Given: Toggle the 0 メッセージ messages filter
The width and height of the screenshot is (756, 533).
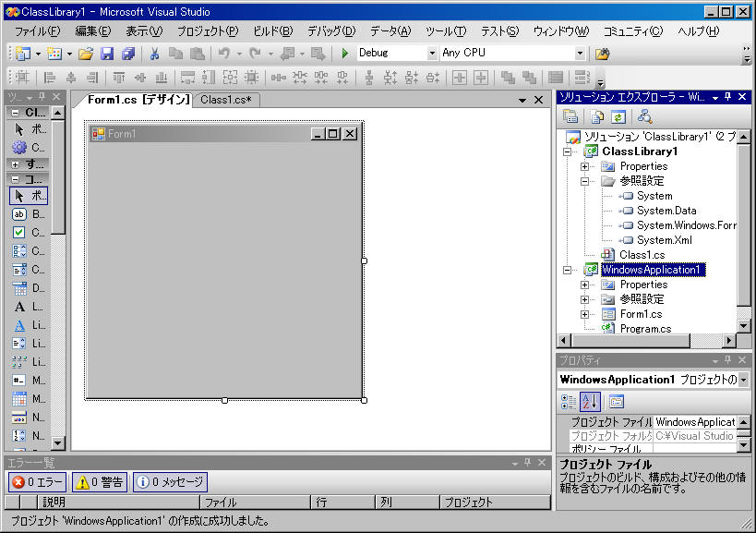Looking at the screenshot, I should coord(170,481).
